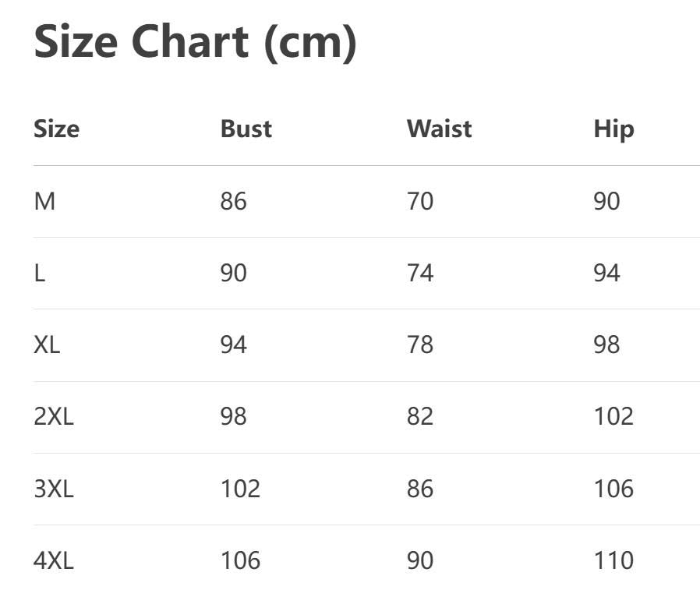Select the XL size row label
700x597 pixels.
(x=47, y=344)
